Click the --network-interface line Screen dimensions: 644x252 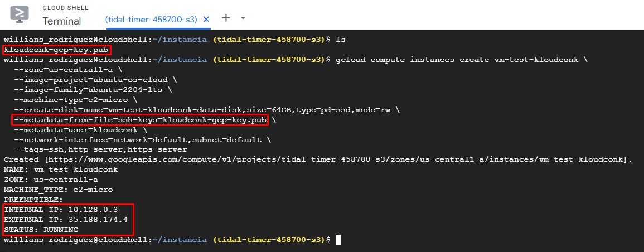[x=142, y=139]
